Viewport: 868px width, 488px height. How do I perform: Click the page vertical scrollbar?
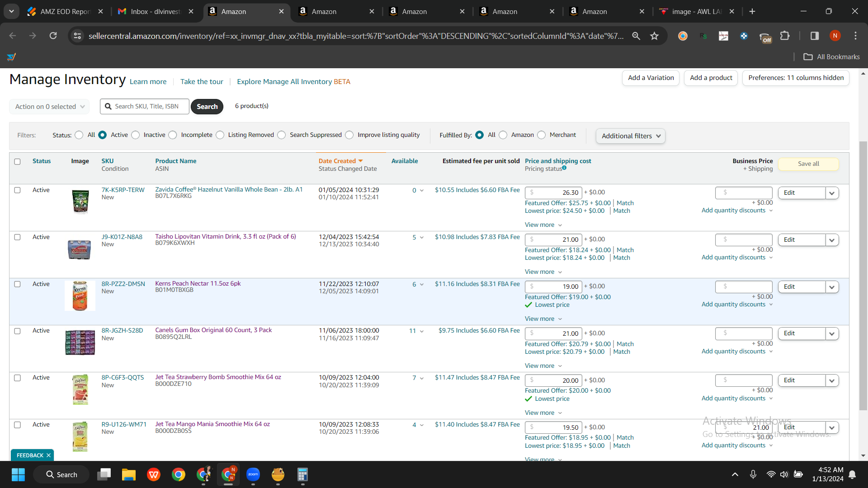pyautogui.click(x=863, y=276)
